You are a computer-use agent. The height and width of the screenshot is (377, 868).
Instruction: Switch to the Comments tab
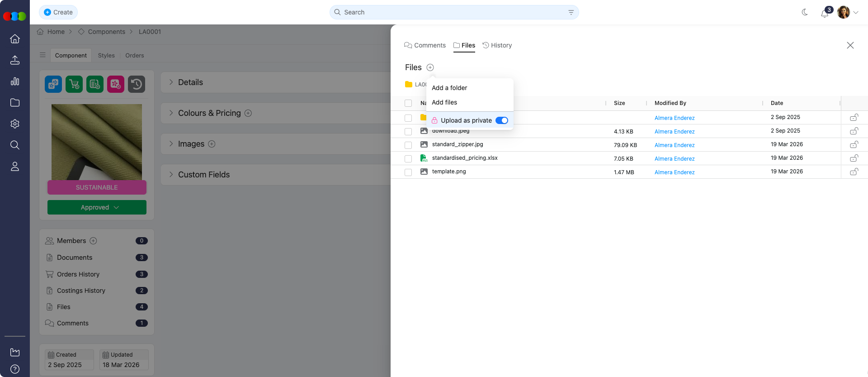coord(425,45)
